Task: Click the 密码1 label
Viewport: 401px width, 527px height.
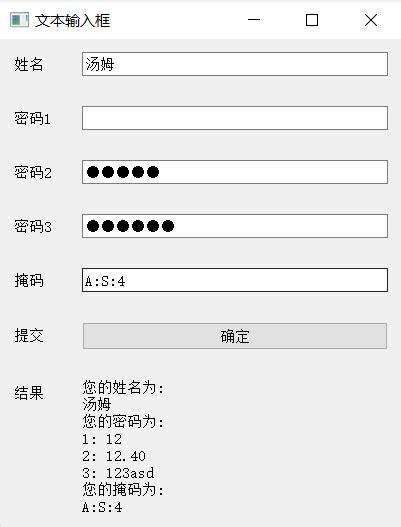Action: point(32,118)
